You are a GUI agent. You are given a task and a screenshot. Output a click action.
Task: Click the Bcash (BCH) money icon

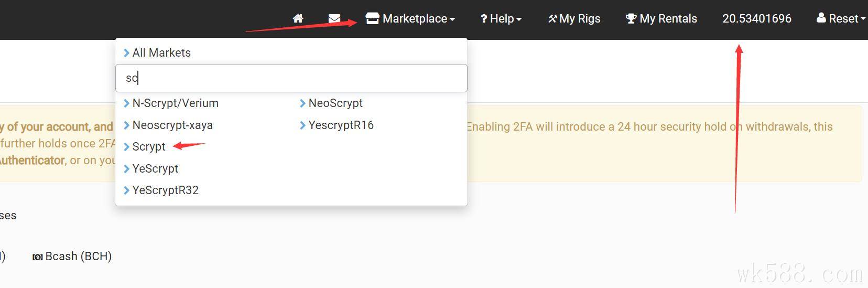tap(37, 257)
